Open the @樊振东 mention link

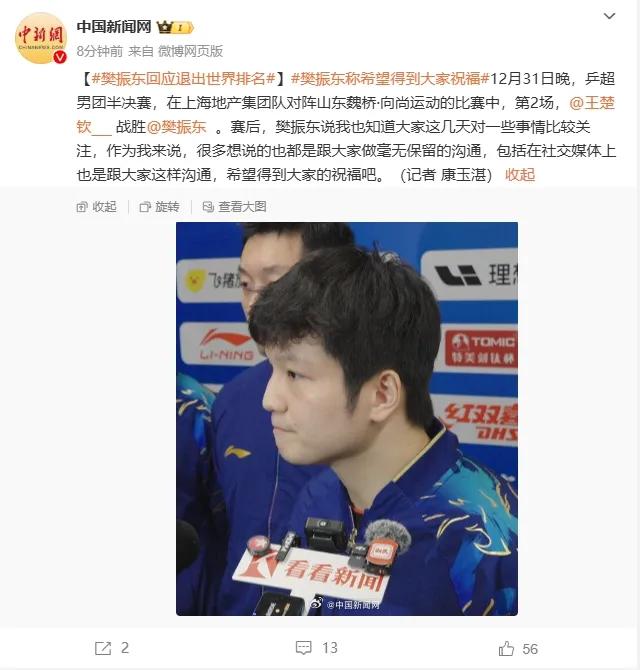(176, 127)
